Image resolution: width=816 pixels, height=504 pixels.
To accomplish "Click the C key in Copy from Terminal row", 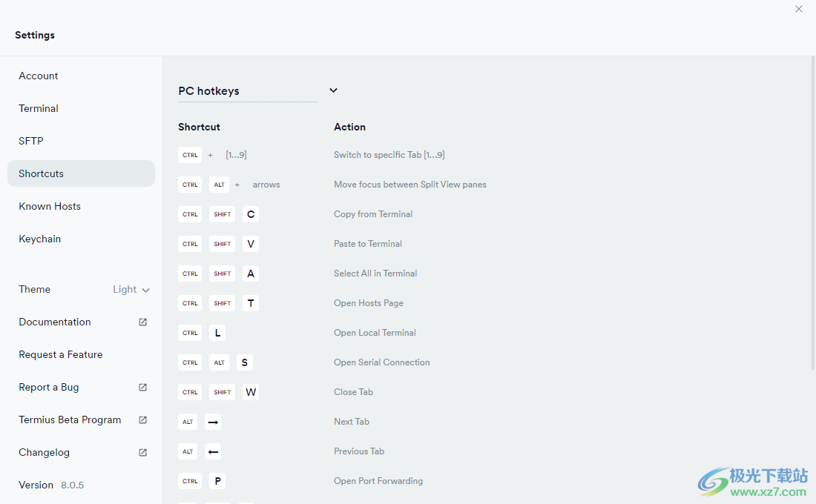I will (251, 214).
